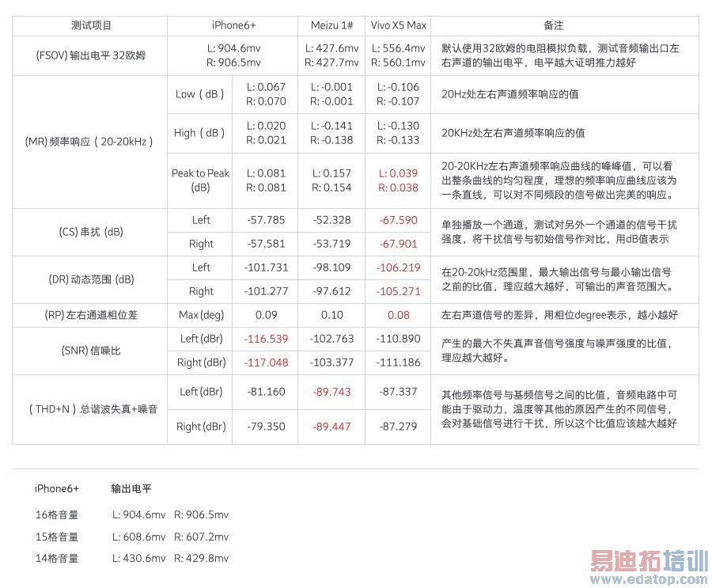712x588 pixels.
Task: Click the iPhone6+ output level cell L: 904.6mv in the table
Action: pyautogui.click(x=233, y=48)
